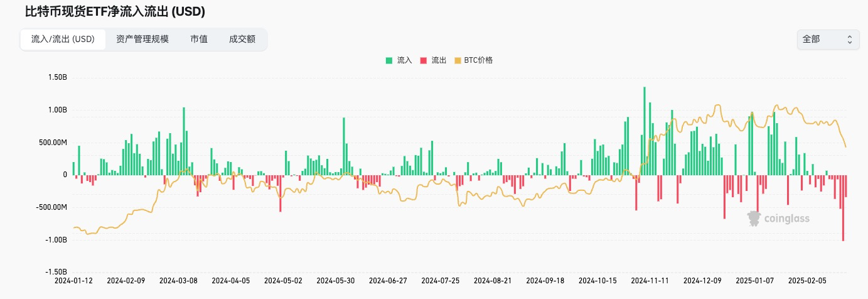Click the -1.50B y-axis label
The width and height of the screenshot is (868, 299).
pos(55,272)
